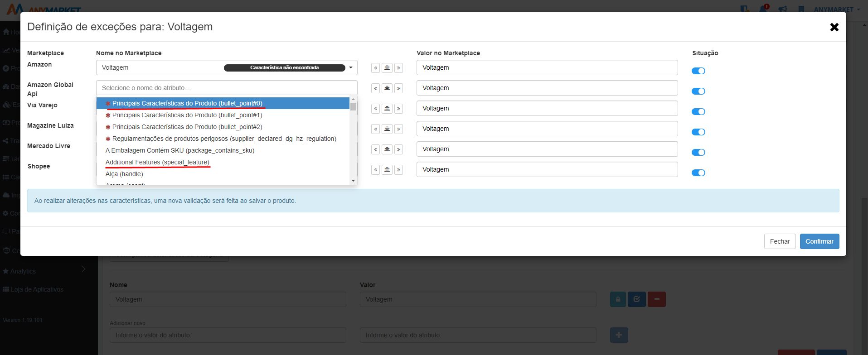This screenshot has width=868, height=355.
Task: Click the dropdown list scrollbar up arrow
Action: 354,99
